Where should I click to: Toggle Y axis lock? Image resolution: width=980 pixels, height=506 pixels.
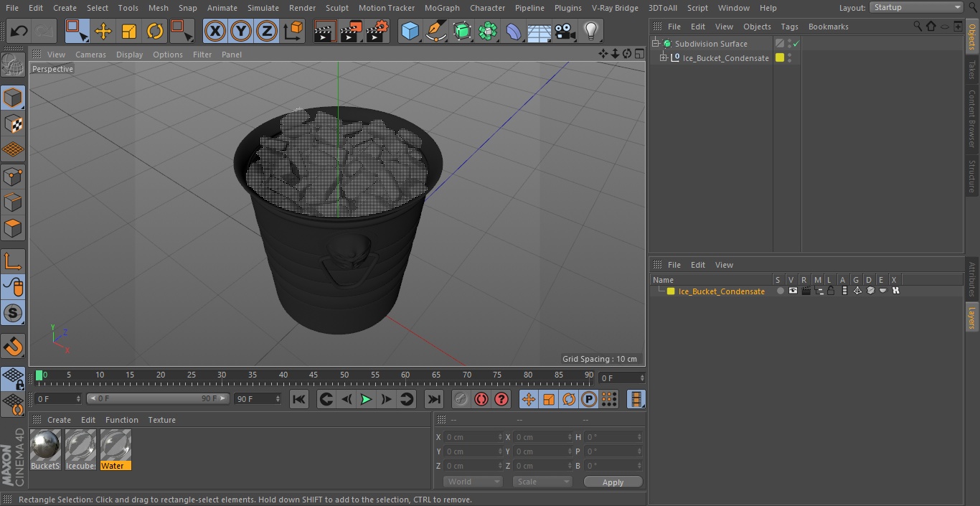(x=241, y=31)
